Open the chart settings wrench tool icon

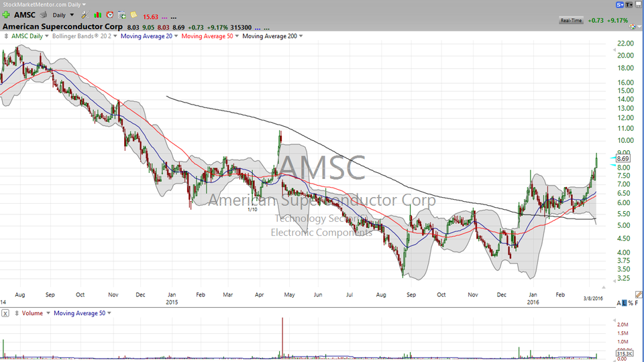click(x=85, y=15)
